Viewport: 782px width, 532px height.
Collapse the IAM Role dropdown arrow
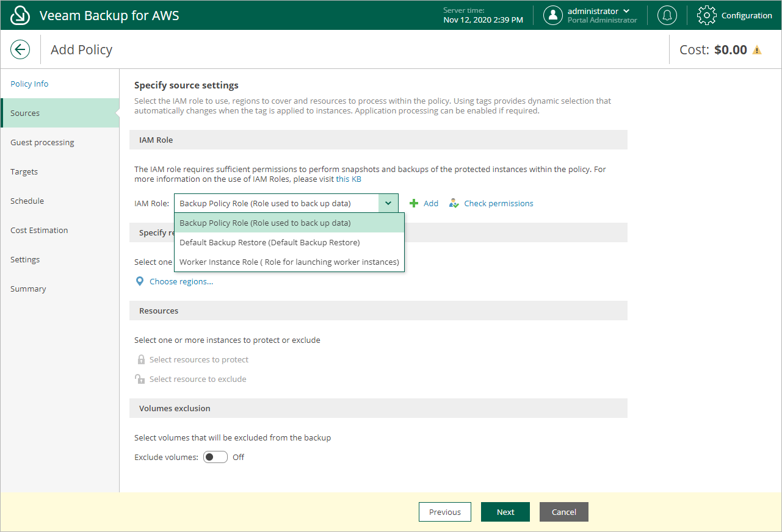click(388, 203)
